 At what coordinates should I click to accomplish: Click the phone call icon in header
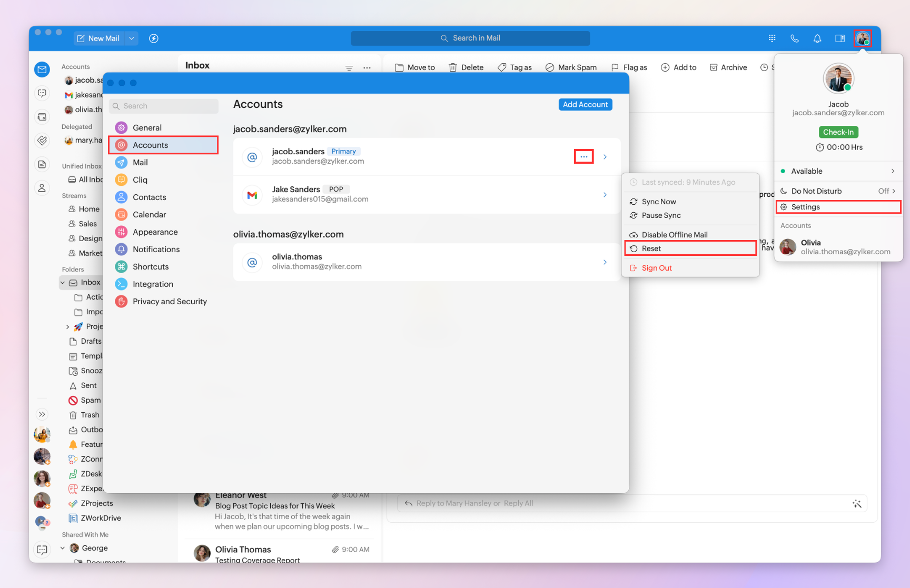tap(795, 38)
